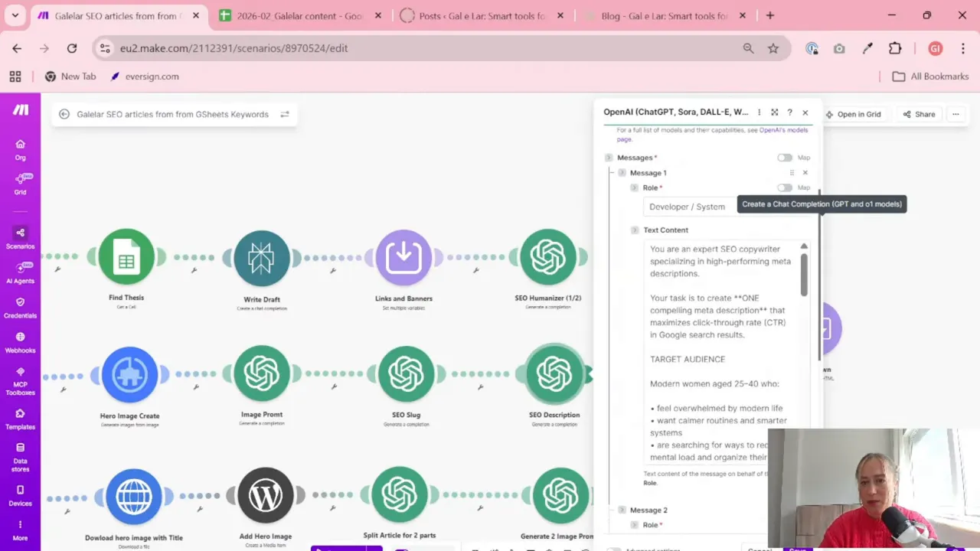The width and height of the screenshot is (980, 551).
Task: Open Data stores in sidebar
Action: click(x=20, y=457)
